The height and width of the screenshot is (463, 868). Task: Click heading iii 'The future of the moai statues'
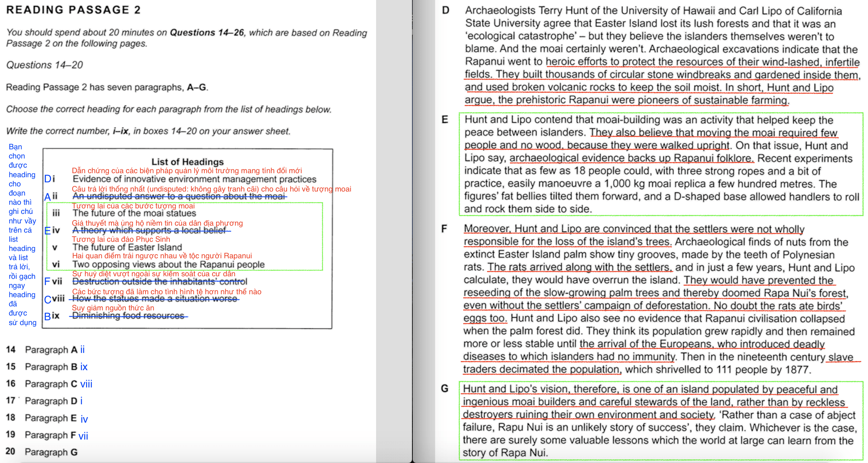134,213
